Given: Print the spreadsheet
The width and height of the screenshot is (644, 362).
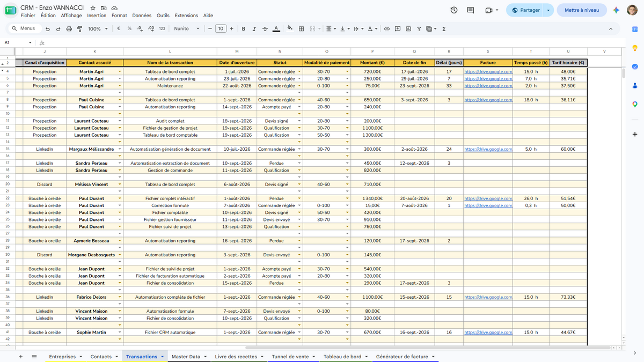Looking at the screenshot, I should 69,29.
